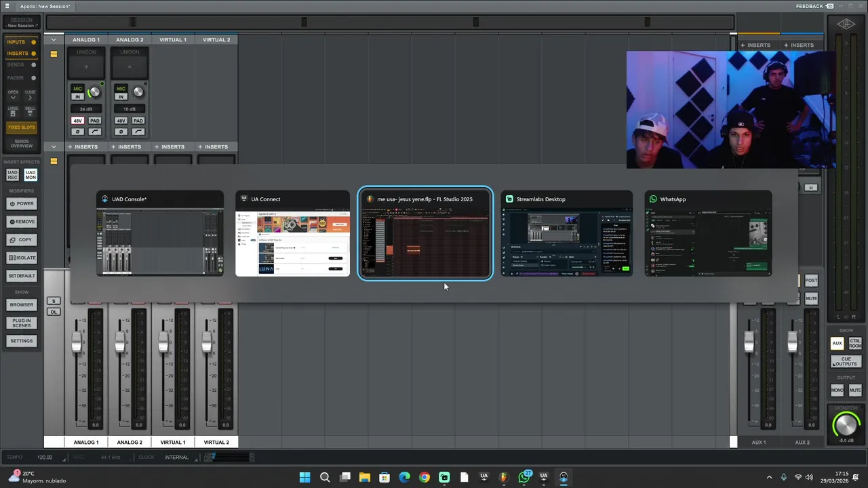Screen dimensions: 868x488
Task: Invert polarity on ANALOG 1
Action: click(77, 132)
